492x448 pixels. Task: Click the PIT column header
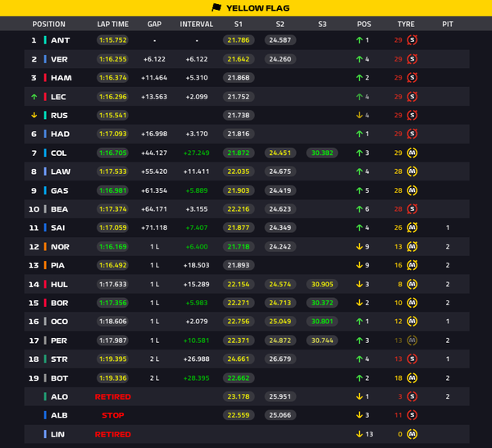pyautogui.click(x=448, y=24)
